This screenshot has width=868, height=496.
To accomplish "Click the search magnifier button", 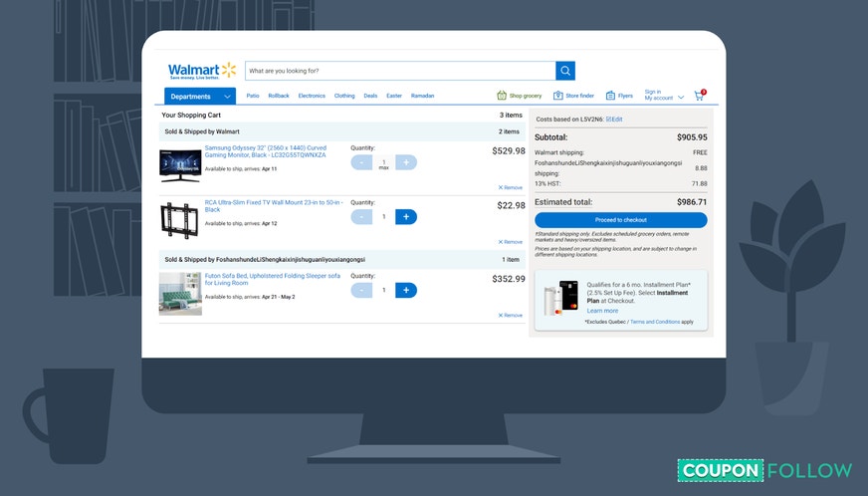I will pyautogui.click(x=565, y=71).
